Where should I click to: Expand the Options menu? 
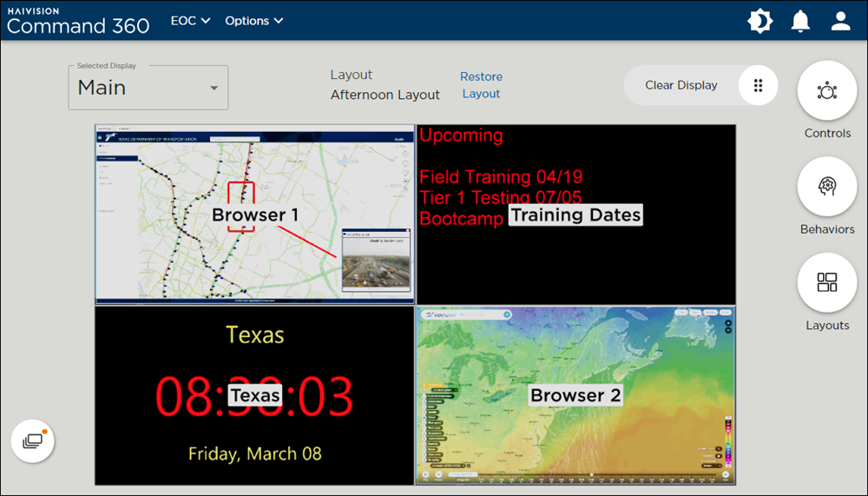pyautogui.click(x=253, y=21)
